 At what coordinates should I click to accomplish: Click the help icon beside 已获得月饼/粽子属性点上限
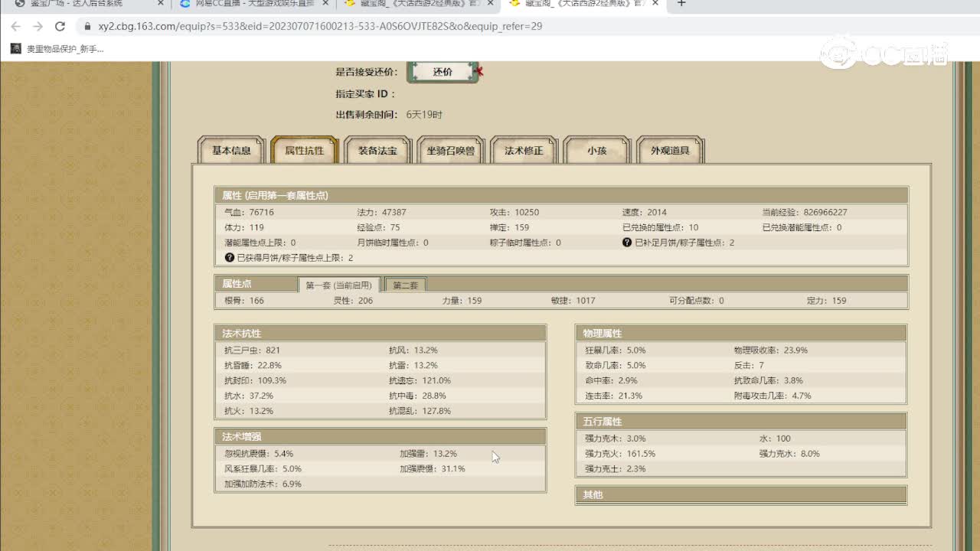point(229,258)
